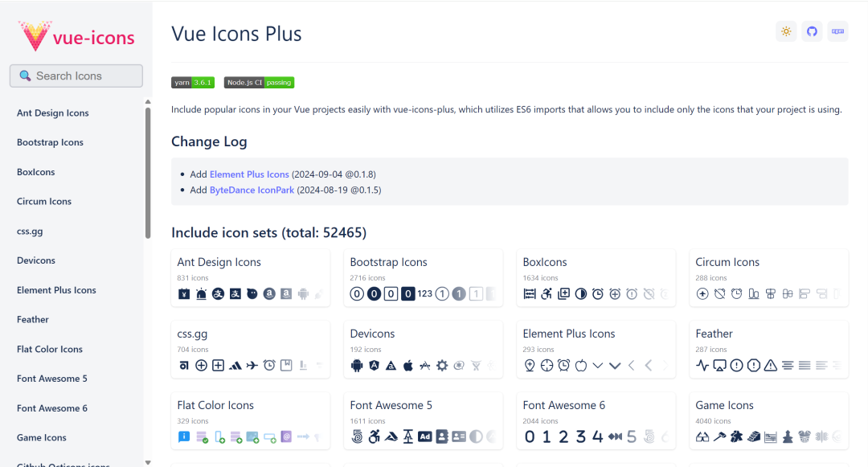Click the square plus icon in css.gg card
Image resolution: width=868 pixels, height=467 pixels.
tap(218, 365)
